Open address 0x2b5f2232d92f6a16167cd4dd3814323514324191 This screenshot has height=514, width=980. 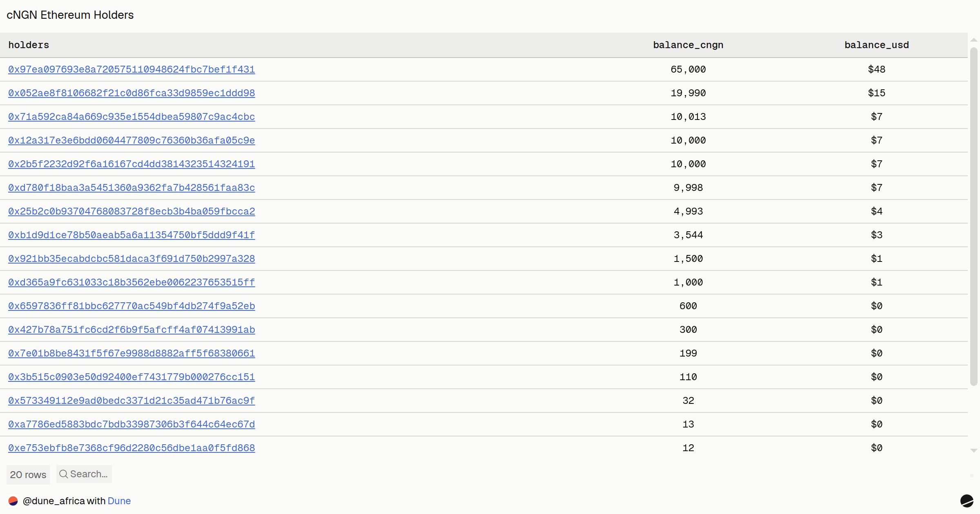click(131, 164)
